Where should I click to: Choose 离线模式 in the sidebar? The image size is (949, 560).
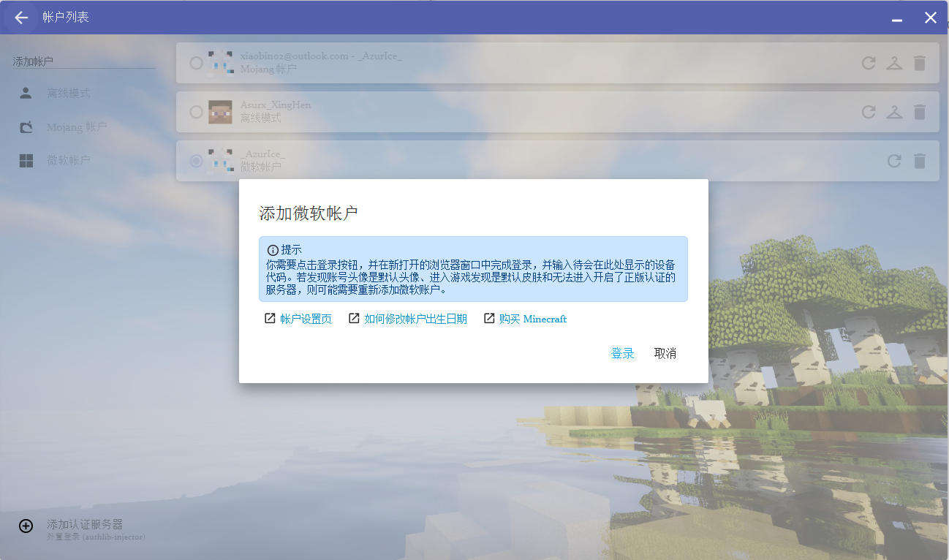[x=69, y=94]
